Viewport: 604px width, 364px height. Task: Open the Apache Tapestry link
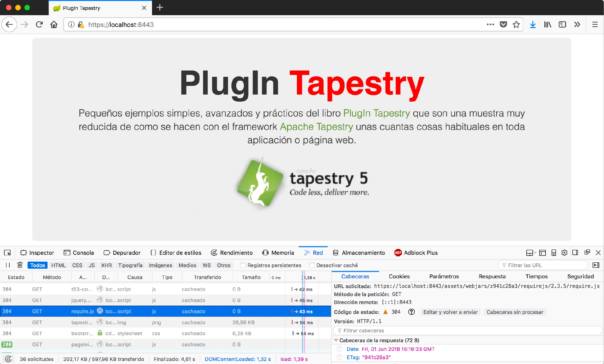pos(316,127)
